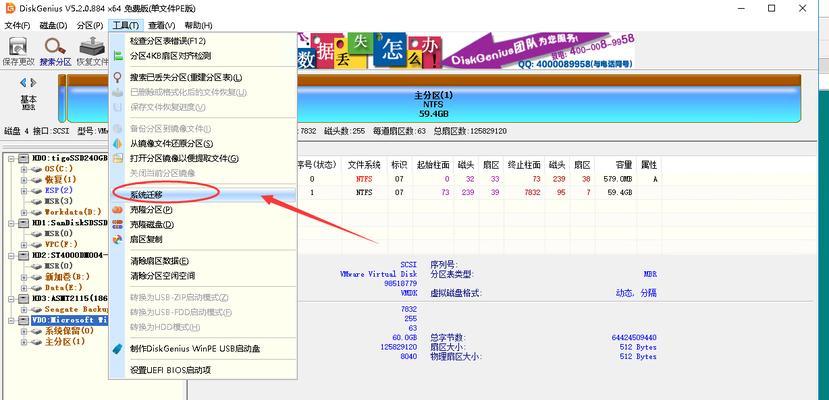
Task: Expand the 主分区(1) tree node
Action: [23, 342]
